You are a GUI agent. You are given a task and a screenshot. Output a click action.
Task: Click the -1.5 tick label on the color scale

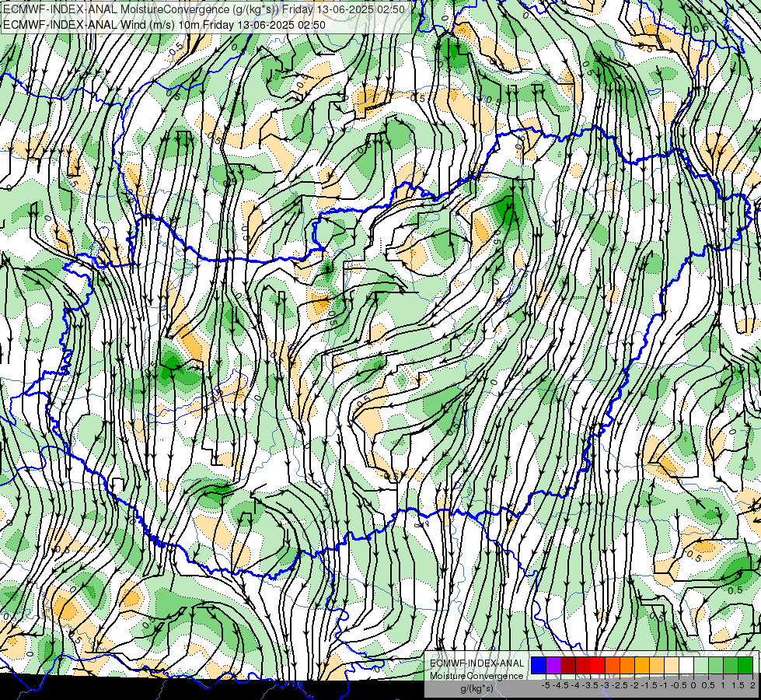649,685
